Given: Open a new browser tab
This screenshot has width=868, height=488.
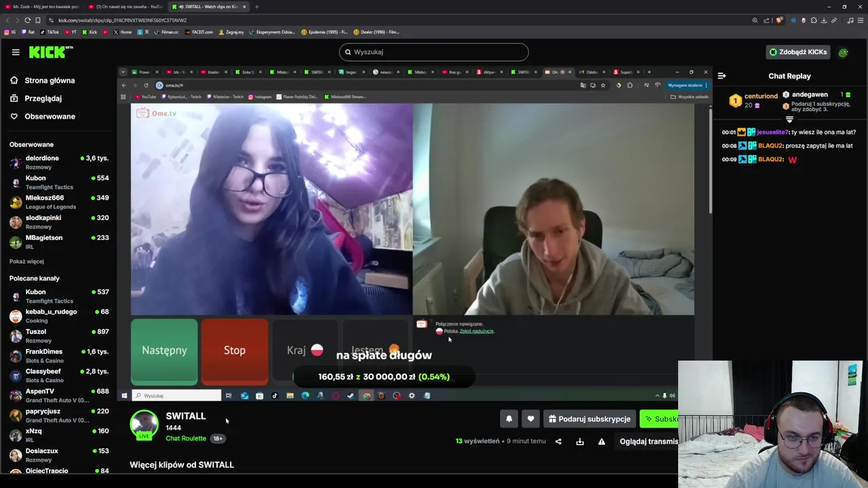Looking at the screenshot, I should click(x=257, y=7).
